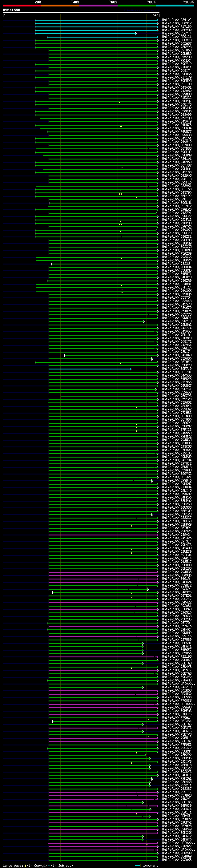This screenshot has width=197, height=868.
Task: Open hit UniRef100_P22195
Action: (x=177, y=657)
